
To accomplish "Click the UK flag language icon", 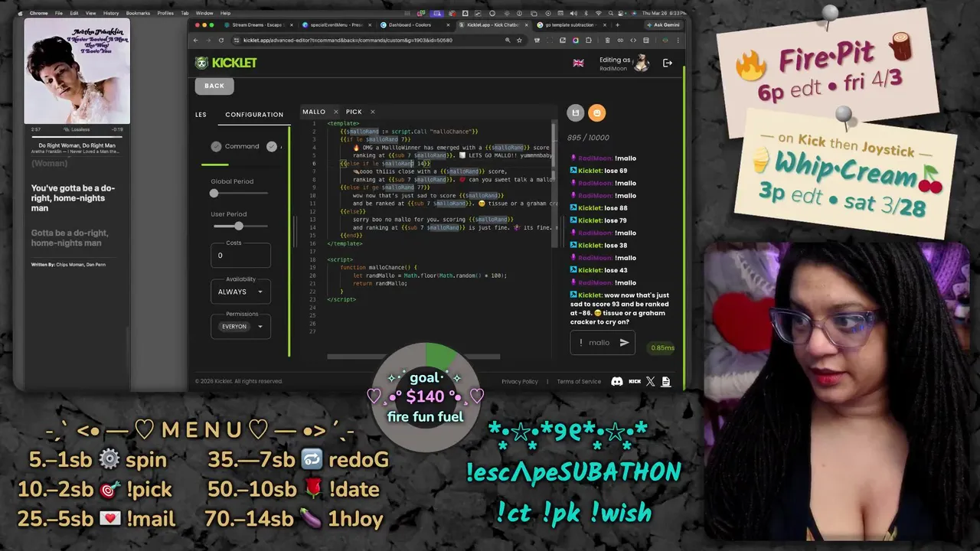I will coord(578,63).
